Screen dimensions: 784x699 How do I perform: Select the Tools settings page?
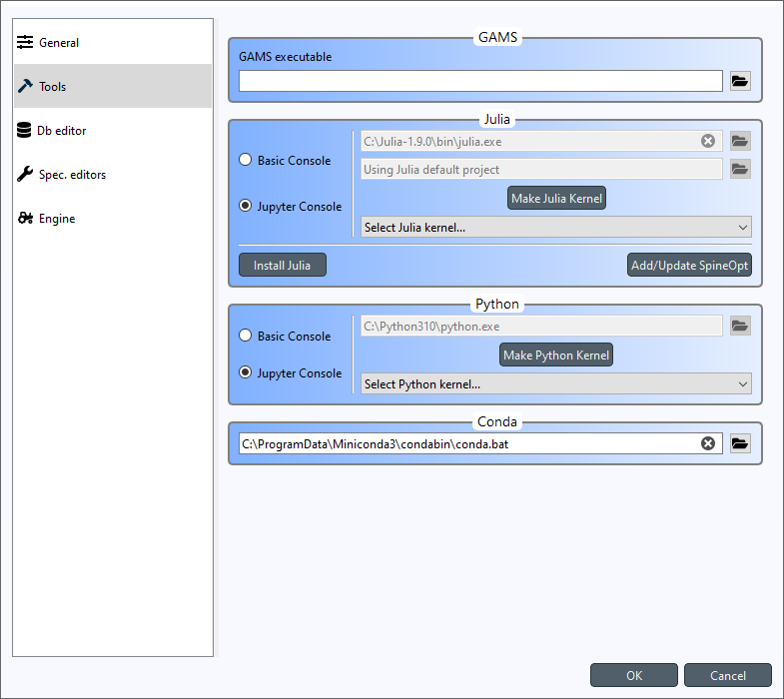coord(113,86)
